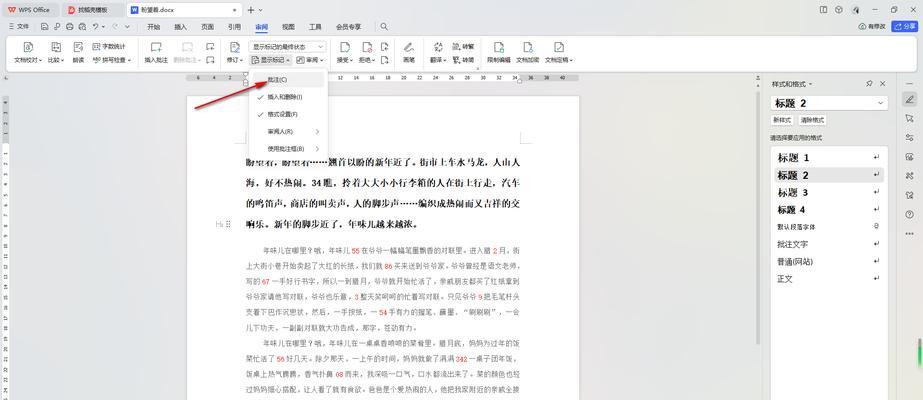Pin the 样式和格式 side panel
This screenshot has height=400, width=923.
coord(869,84)
